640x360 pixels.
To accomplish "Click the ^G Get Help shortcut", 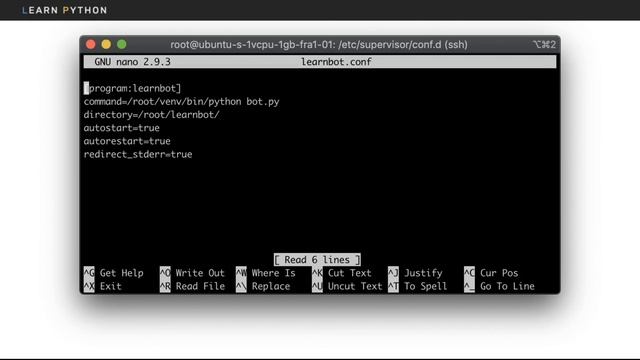I will (113, 273).
